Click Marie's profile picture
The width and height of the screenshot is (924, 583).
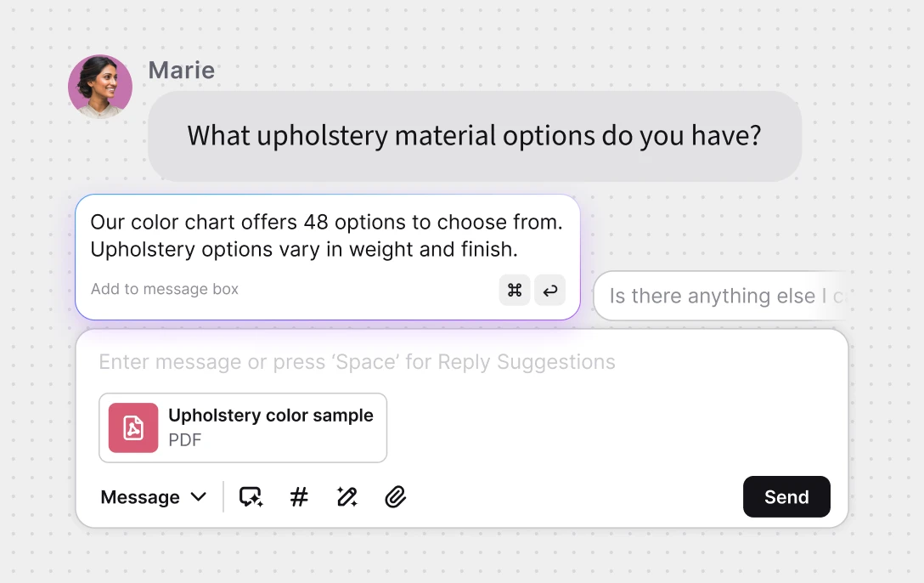(x=100, y=86)
